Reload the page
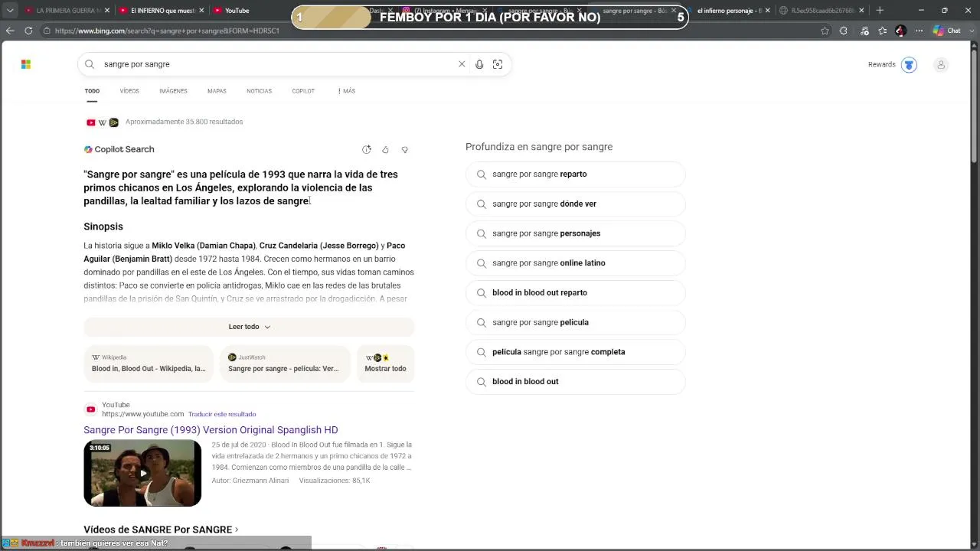The height and width of the screenshot is (551, 980). click(28, 31)
